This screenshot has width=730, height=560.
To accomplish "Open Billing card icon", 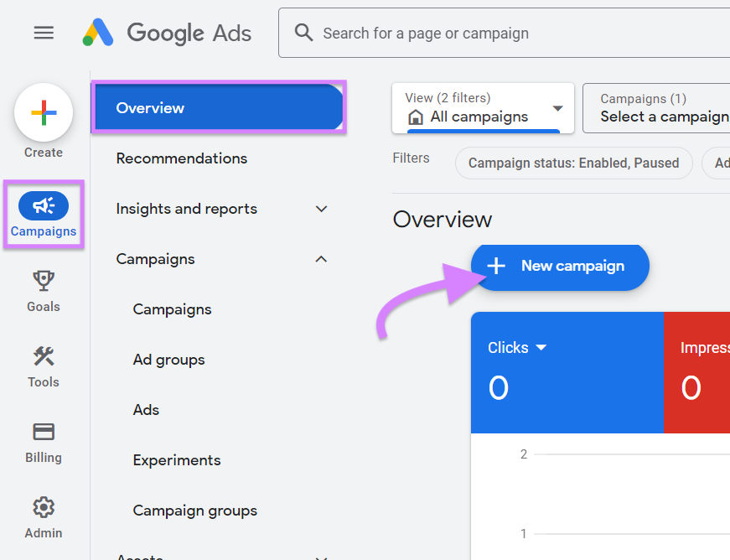I will (44, 432).
